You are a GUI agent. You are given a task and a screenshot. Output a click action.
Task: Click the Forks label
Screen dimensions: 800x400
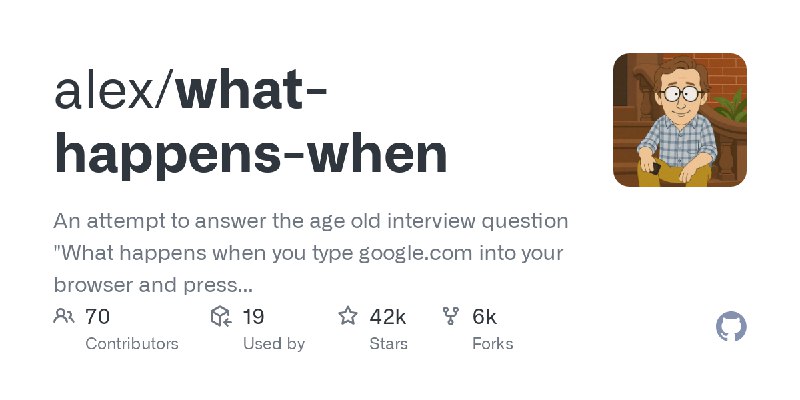click(x=493, y=344)
